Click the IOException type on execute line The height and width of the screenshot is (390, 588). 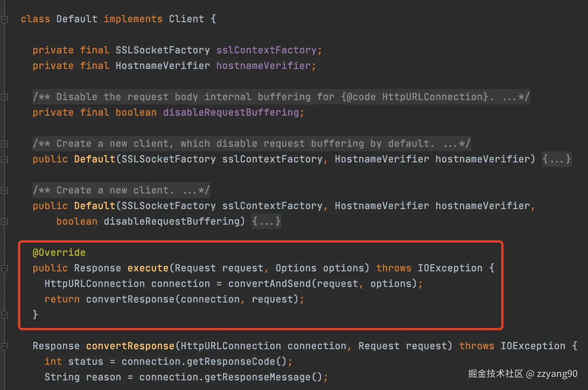pyautogui.click(x=450, y=268)
